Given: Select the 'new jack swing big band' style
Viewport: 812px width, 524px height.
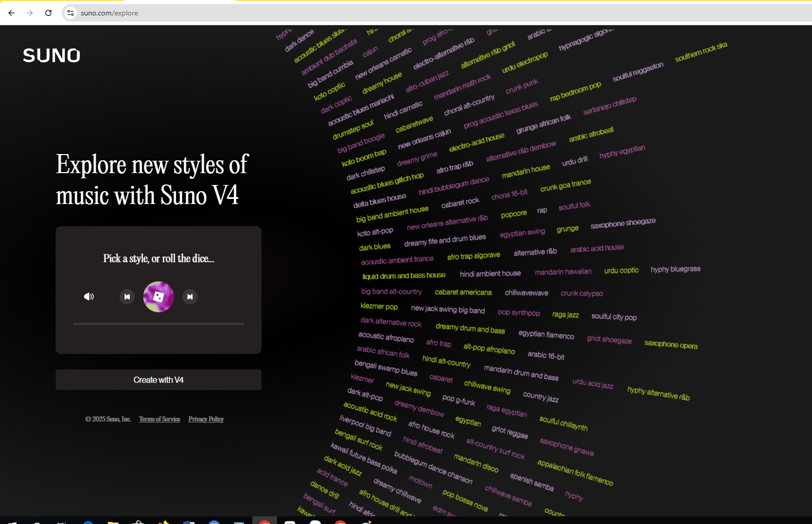Looking at the screenshot, I should 447,309.
